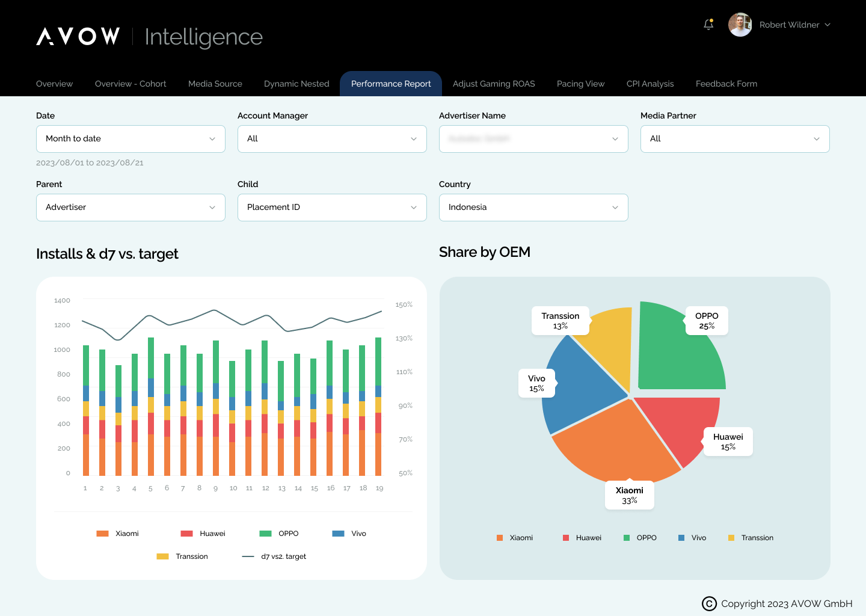Open the Pacing View tab
This screenshot has width=866, height=616.
(x=580, y=84)
